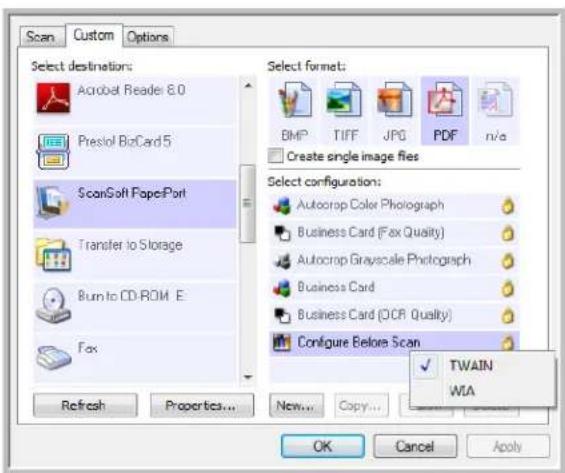
Task: Select Burn to CD-ROM label
Action: (131, 296)
